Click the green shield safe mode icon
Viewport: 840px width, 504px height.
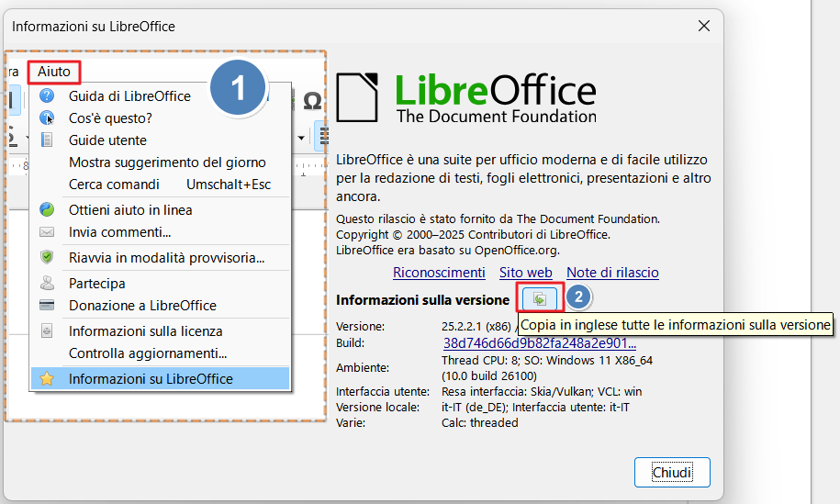point(48,258)
